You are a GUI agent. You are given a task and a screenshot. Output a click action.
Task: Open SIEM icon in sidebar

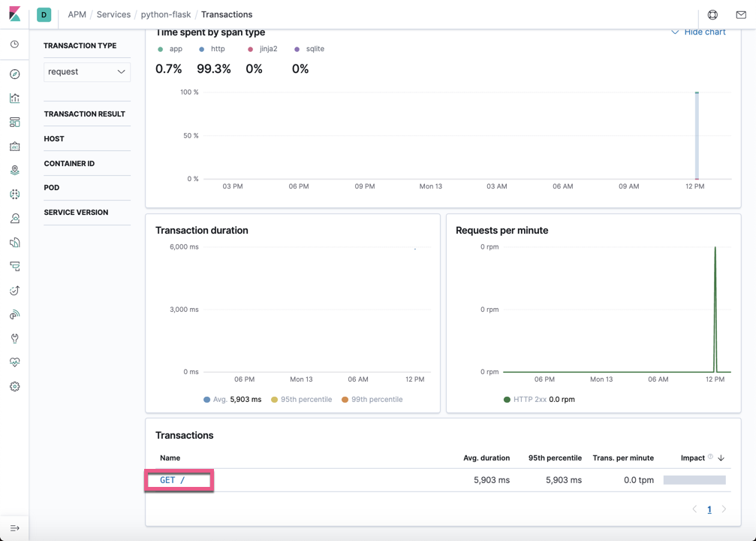click(x=15, y=315)
